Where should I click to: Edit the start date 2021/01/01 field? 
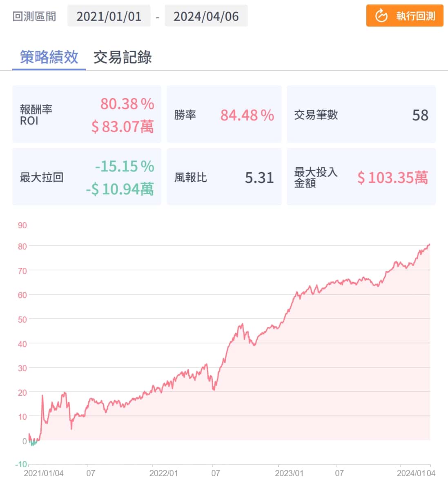point(109,16)
